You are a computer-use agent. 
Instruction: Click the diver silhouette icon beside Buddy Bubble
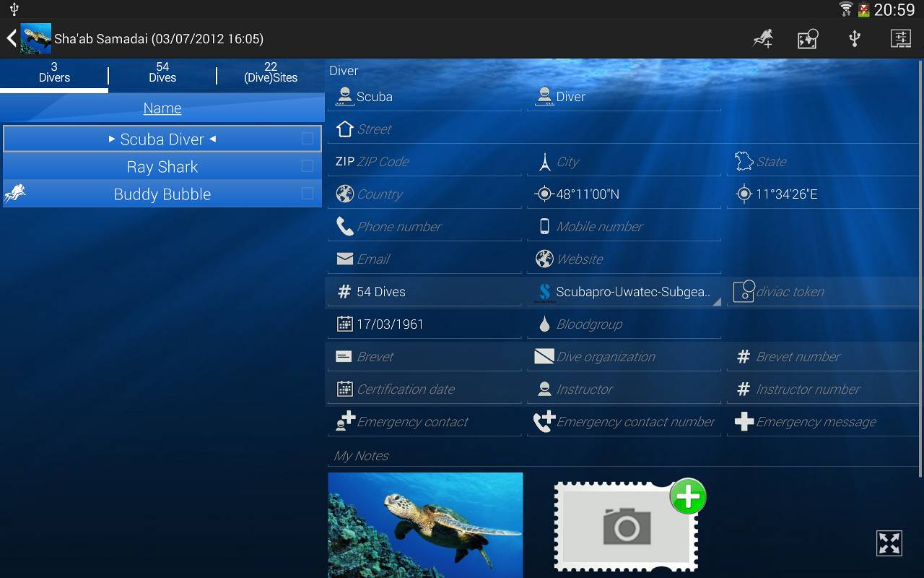(x=15, y=194)
